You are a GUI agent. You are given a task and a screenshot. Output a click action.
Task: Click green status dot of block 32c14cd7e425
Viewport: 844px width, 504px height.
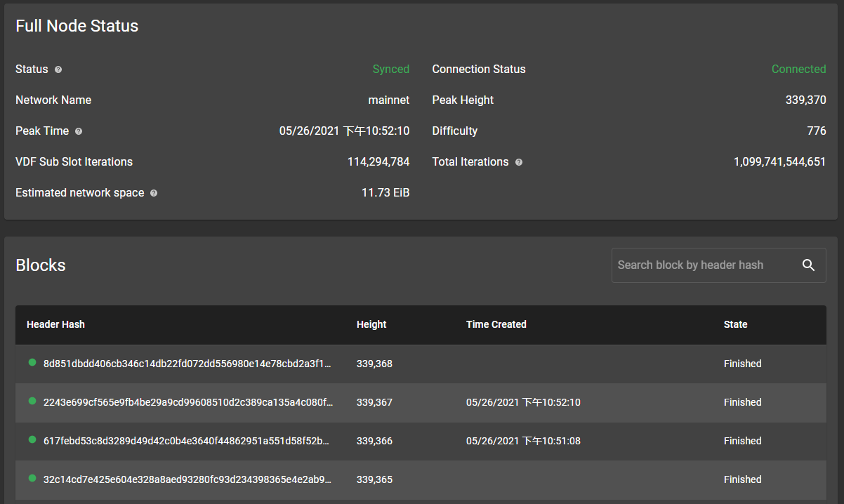coord(32,479)
